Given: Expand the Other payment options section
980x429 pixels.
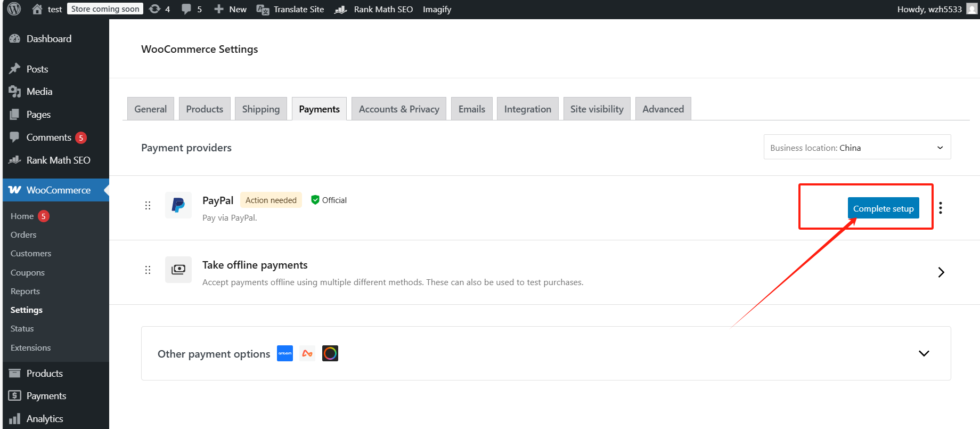Looking at the screenshot, I should 924,353.
